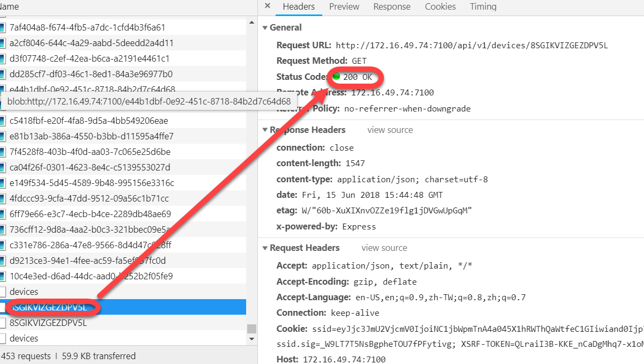Switch to the Cookies tab

click(440, 7)
